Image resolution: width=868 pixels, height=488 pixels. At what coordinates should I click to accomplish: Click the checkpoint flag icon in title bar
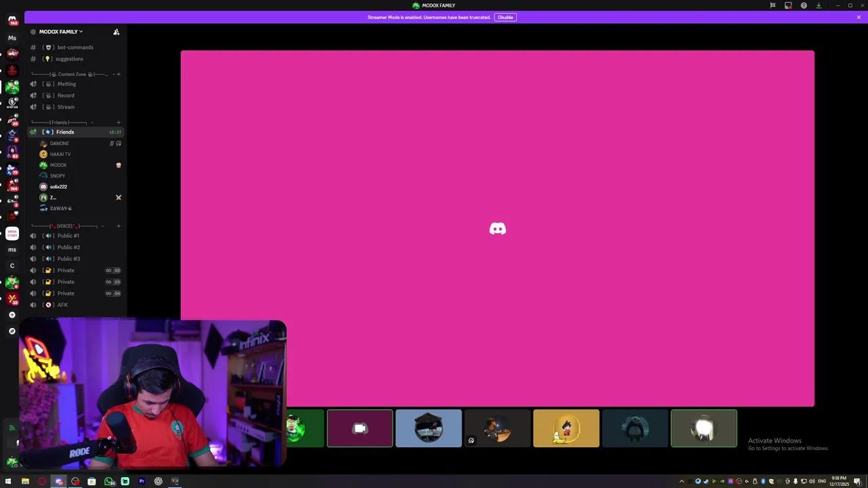[x=772, y=5]
